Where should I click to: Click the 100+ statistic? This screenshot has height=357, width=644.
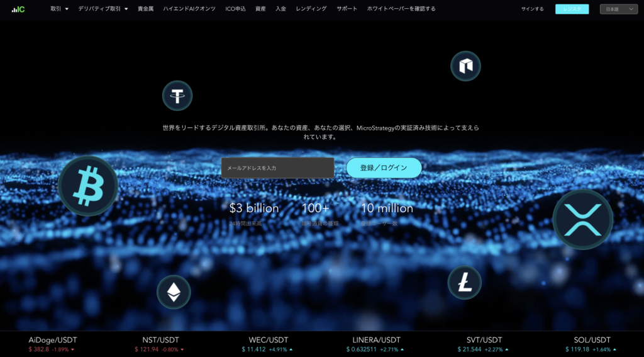click(x=316, y=208)
